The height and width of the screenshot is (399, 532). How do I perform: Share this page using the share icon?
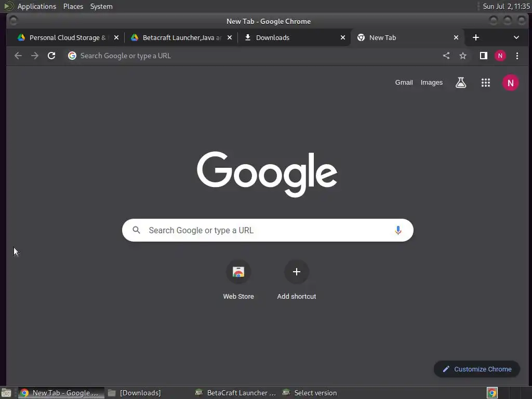446,56
